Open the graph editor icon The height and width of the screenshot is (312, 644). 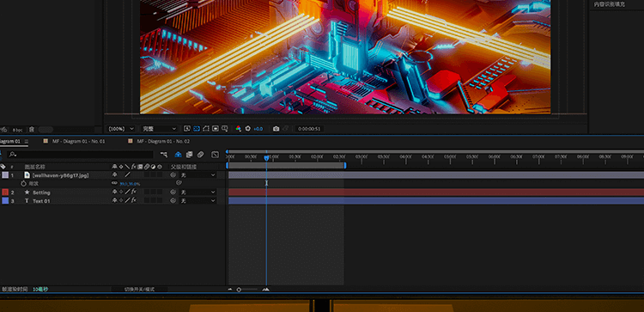pos(215,155)
